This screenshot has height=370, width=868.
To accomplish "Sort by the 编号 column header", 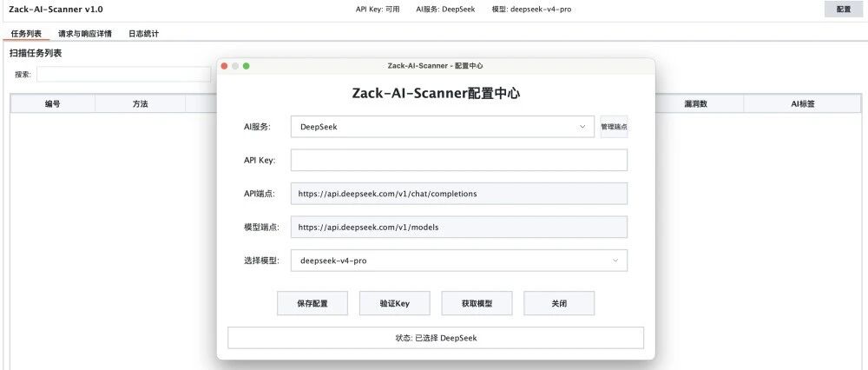I will (53, 103).
